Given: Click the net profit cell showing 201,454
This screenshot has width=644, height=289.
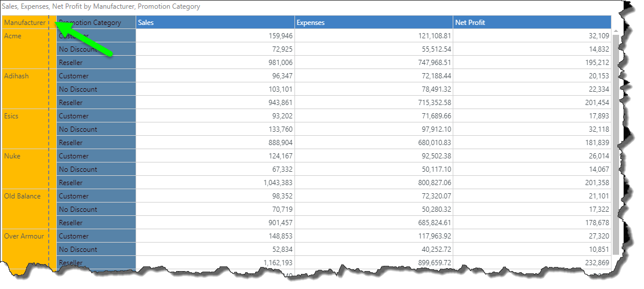Looking at the screenshot, I should (x=532, y=103).
